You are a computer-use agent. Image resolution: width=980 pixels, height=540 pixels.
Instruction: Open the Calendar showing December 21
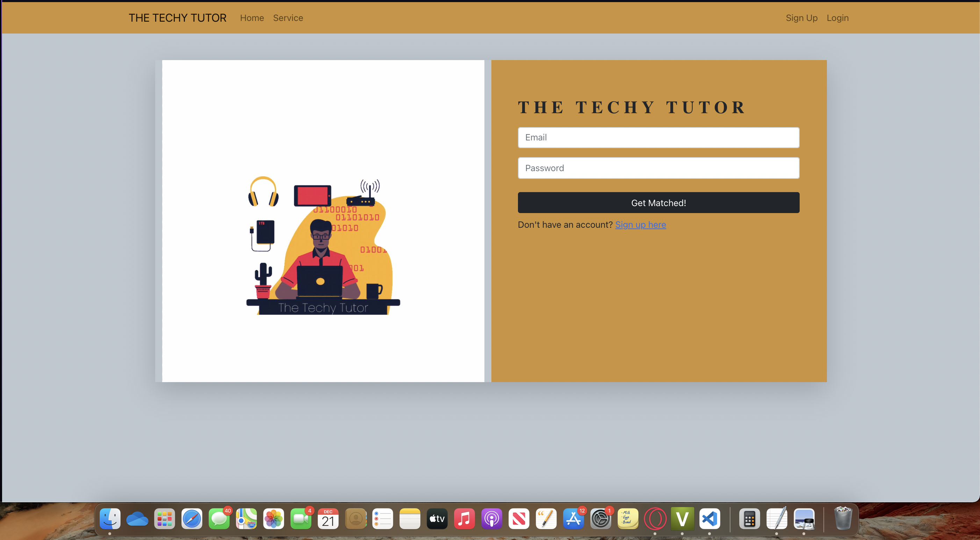(x=328, y=519)
